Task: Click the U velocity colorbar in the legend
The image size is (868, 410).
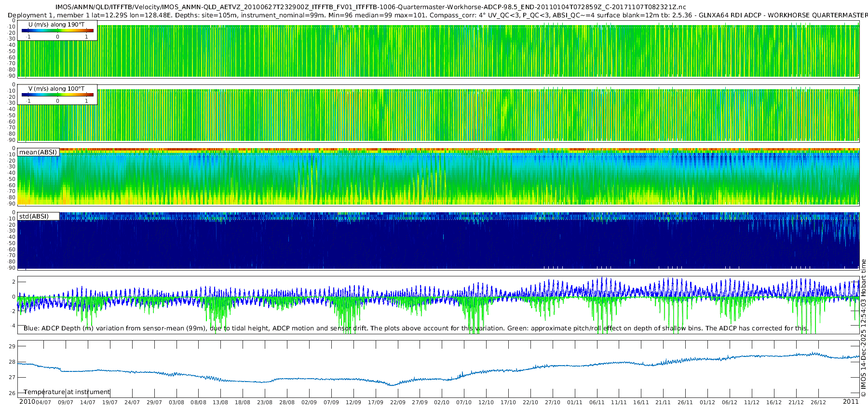Action: click(57, 31)
